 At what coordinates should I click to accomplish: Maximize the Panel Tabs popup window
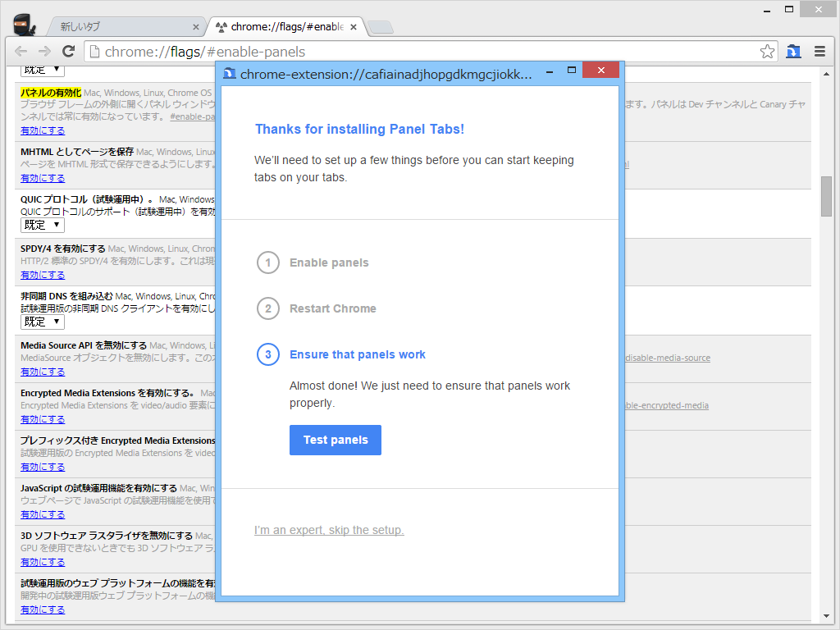click(x=572, y=71)
